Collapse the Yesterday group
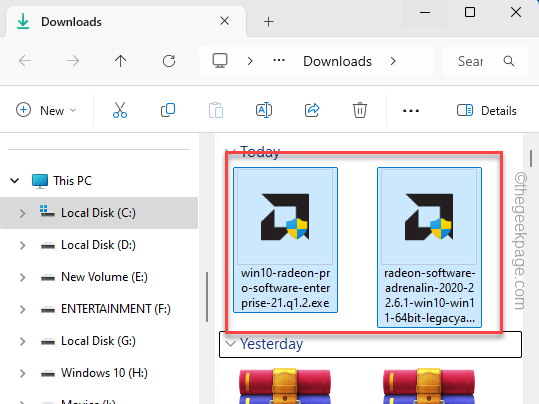This screenshot has width=539, height=404. click(x=230, y=343)
